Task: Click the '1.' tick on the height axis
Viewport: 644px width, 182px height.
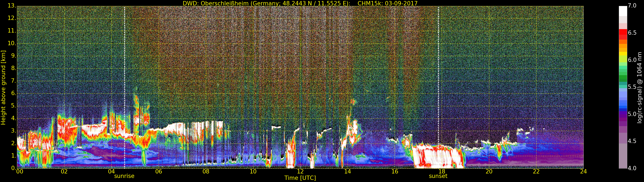Action: tap(14, 156)
